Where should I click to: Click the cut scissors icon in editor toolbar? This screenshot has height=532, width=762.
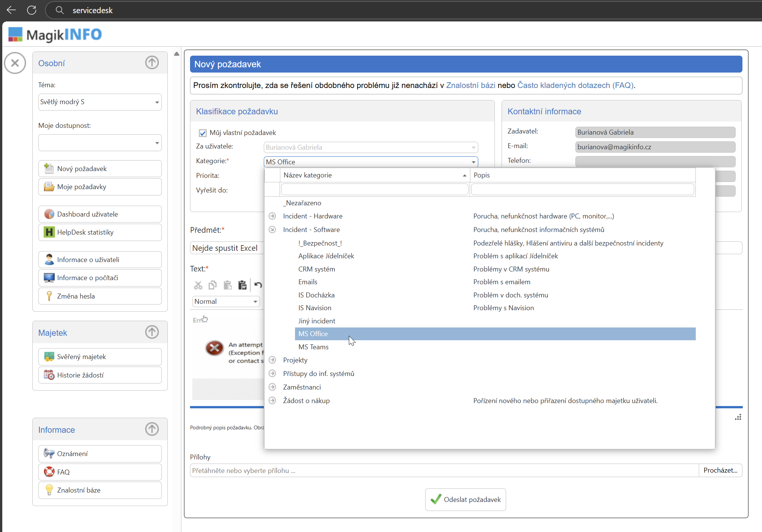click(x=198, y=285)
